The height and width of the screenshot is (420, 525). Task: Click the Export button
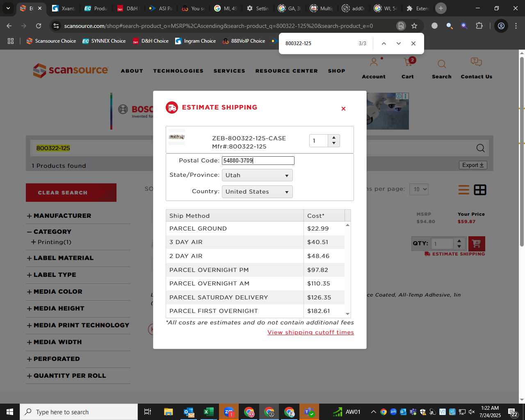(473, 165)
